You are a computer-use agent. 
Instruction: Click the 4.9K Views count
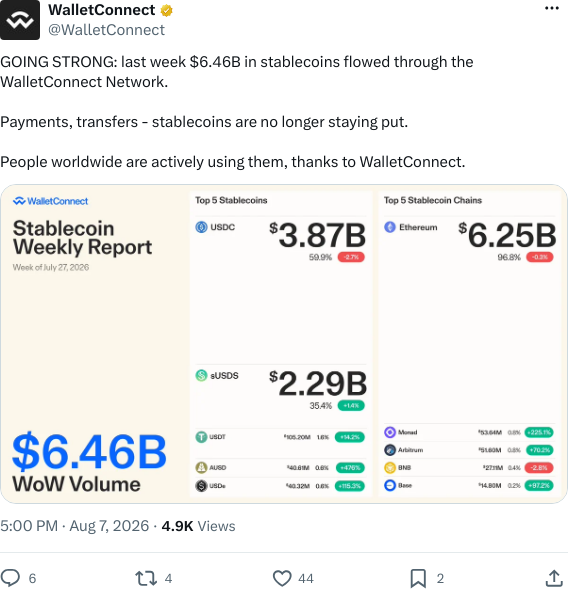(198, 526)
